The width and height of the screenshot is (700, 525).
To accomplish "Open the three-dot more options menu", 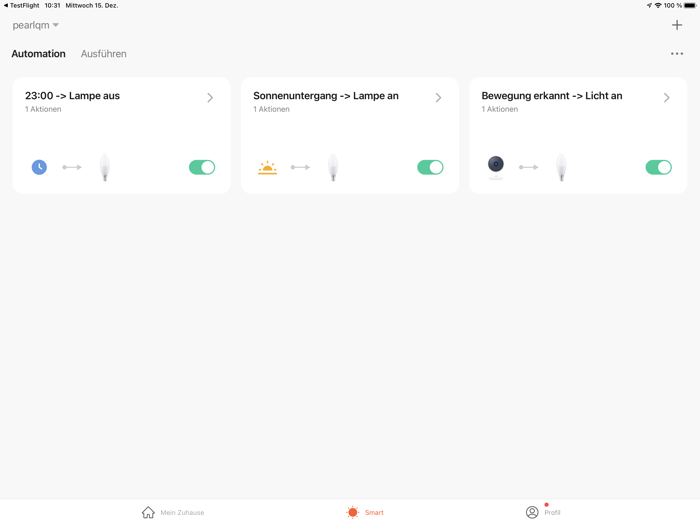I will [x=677, y=54].
